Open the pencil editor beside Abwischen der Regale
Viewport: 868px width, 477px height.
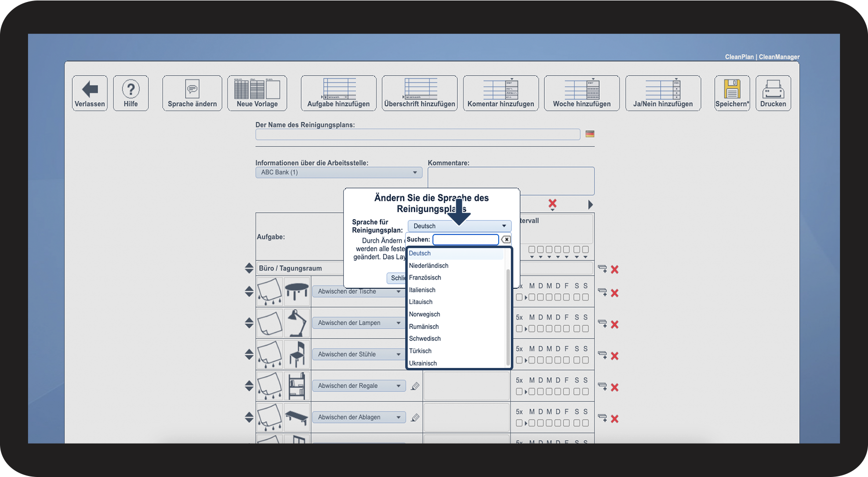(x=416, y=386)
